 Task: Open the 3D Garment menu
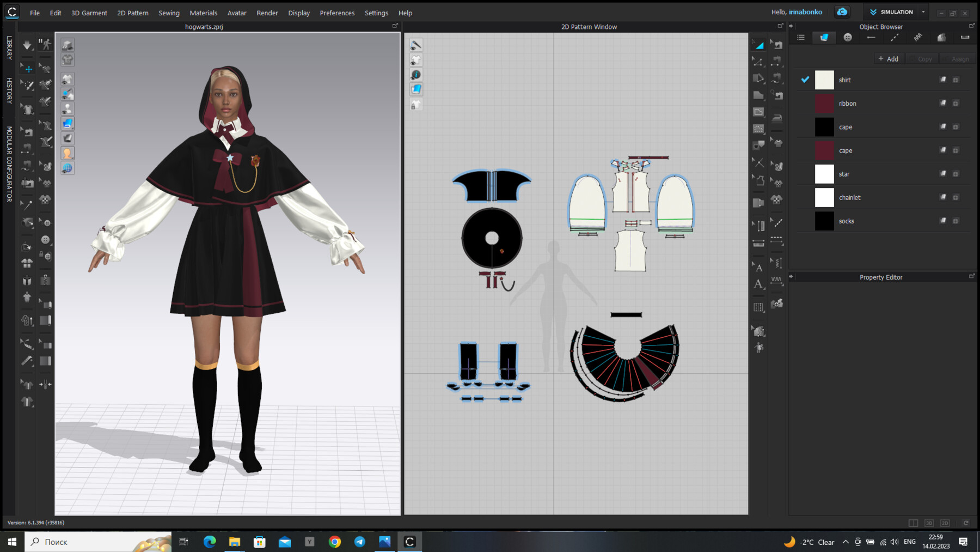89,13
